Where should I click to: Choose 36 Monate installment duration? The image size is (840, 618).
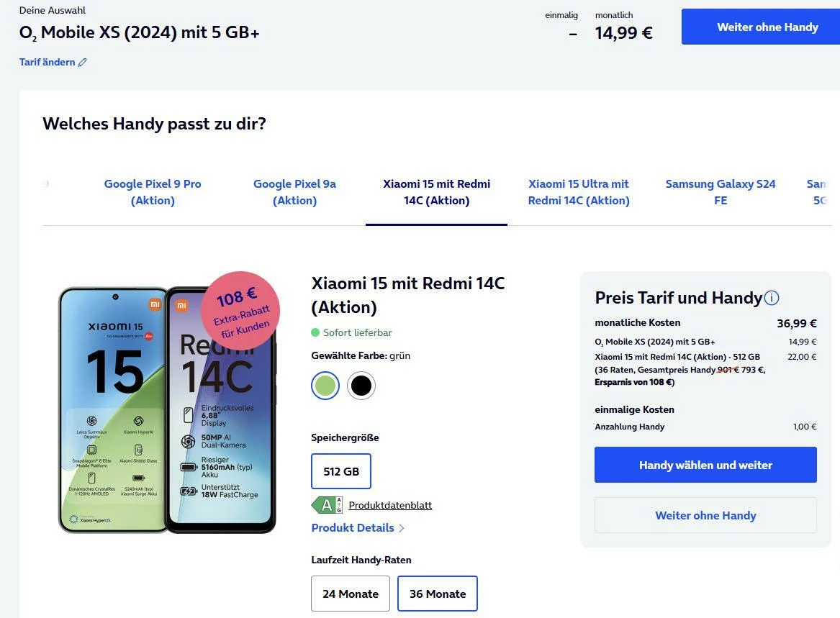(x=438, y=594)
